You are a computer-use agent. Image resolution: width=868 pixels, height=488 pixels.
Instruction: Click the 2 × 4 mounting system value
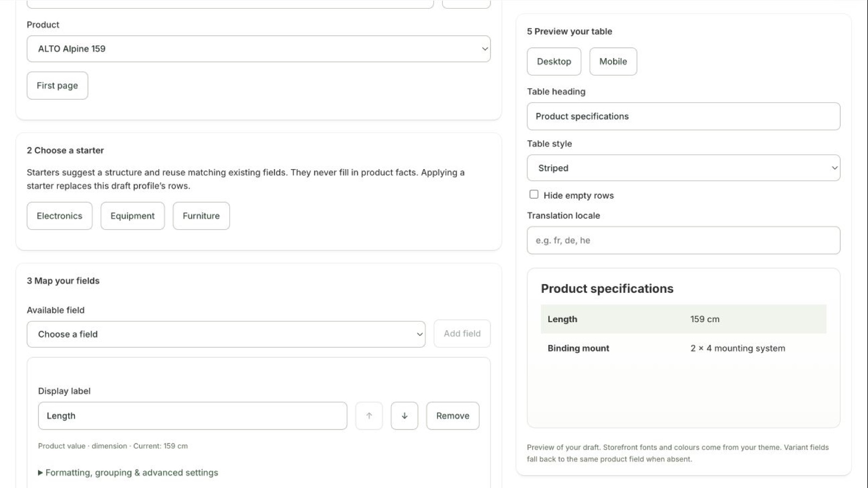[738, 348]
